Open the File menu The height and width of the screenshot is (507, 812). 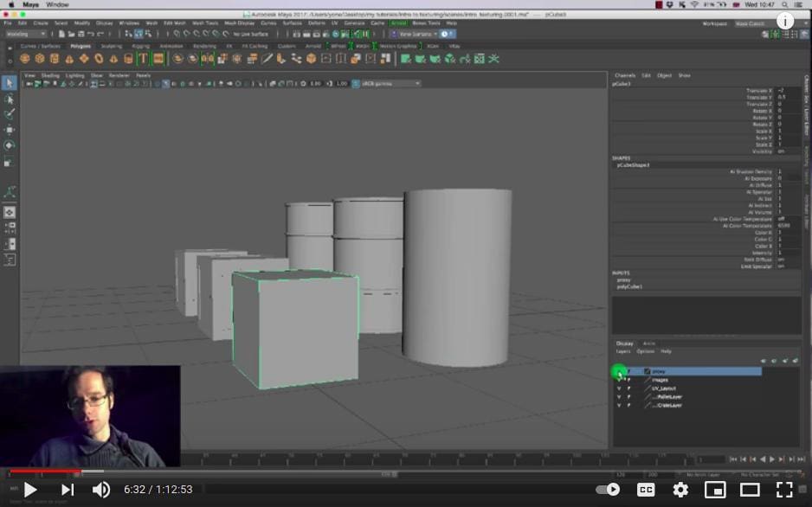click(x=8, y=23)
